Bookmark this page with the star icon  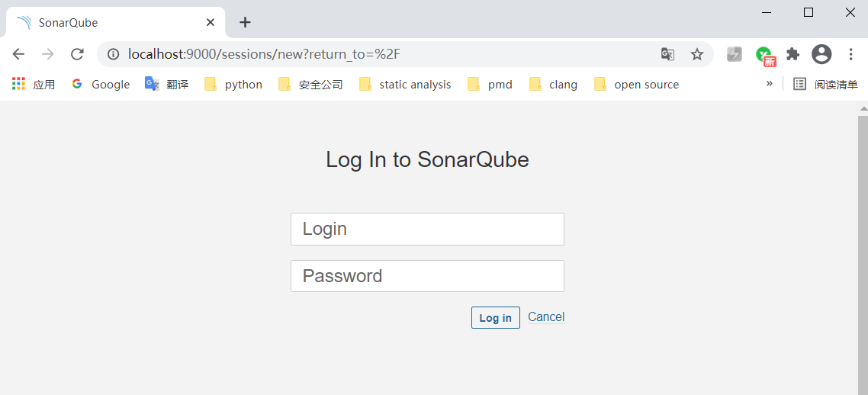(x=696, y=54)
